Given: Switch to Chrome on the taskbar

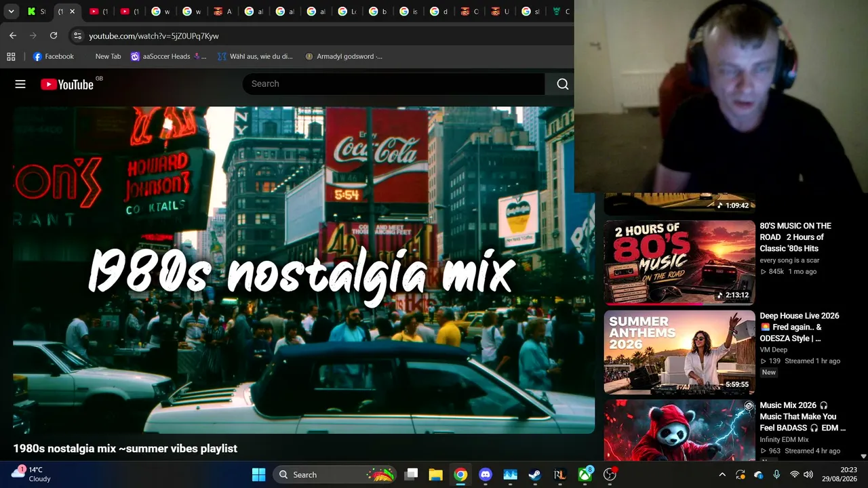Looking at the screenshot, I should (x=460, y=474).
